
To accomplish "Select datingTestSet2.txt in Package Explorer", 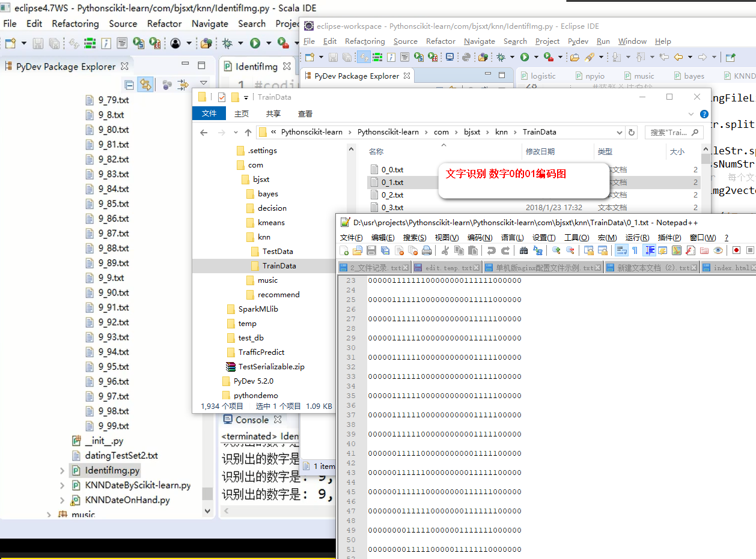I will pos(121,456).
